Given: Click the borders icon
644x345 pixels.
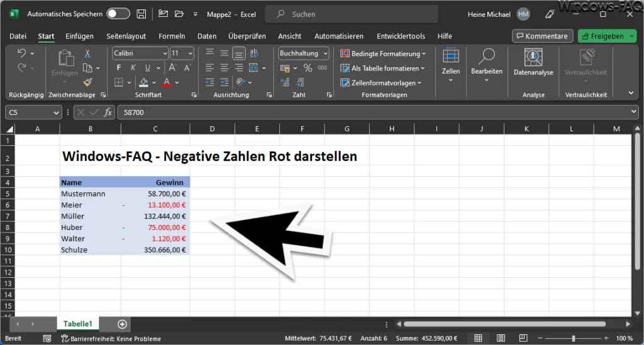Looking at the screenshot, I should [x=119, y=82].
